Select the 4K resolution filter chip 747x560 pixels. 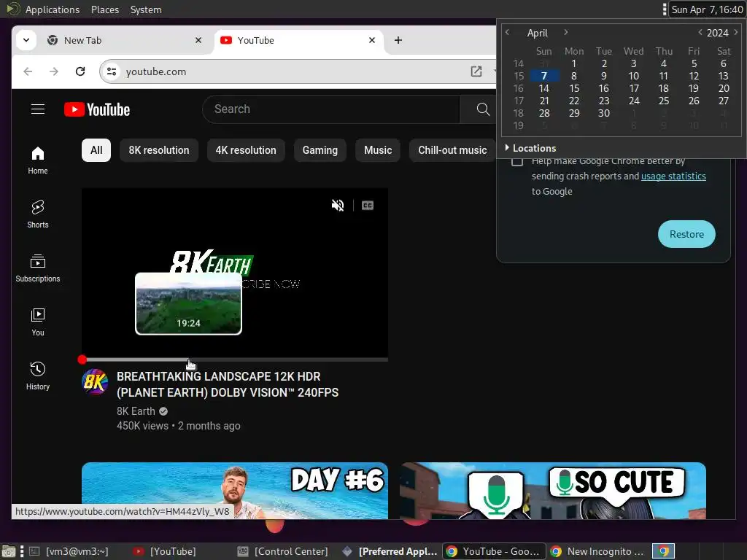[246, 150]
